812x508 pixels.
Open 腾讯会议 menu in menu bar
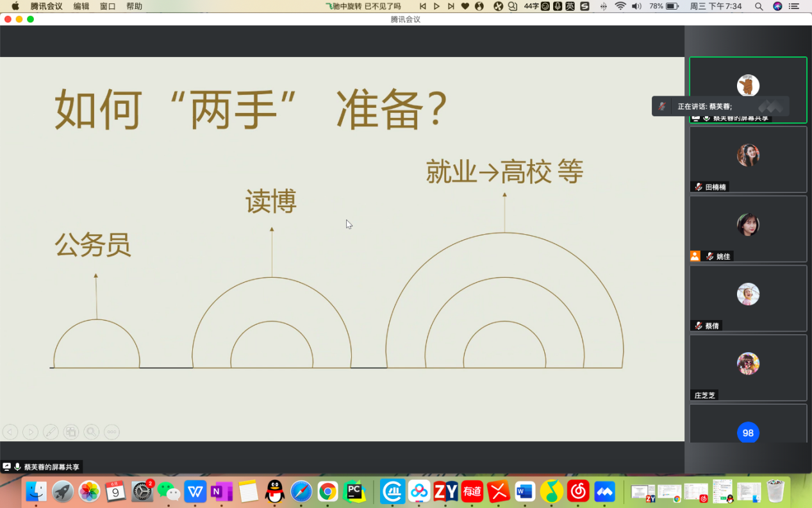pos(47,6)
